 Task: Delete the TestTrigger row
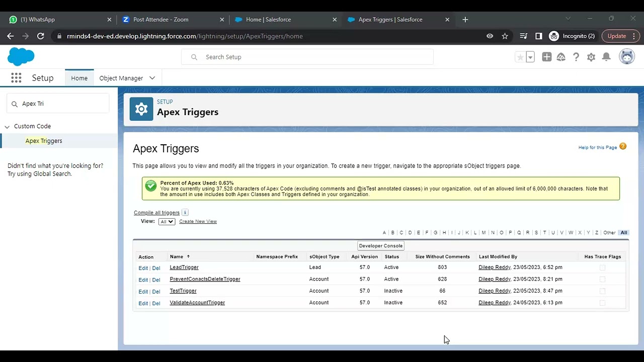pyautogui.click(x=156, y=292)
